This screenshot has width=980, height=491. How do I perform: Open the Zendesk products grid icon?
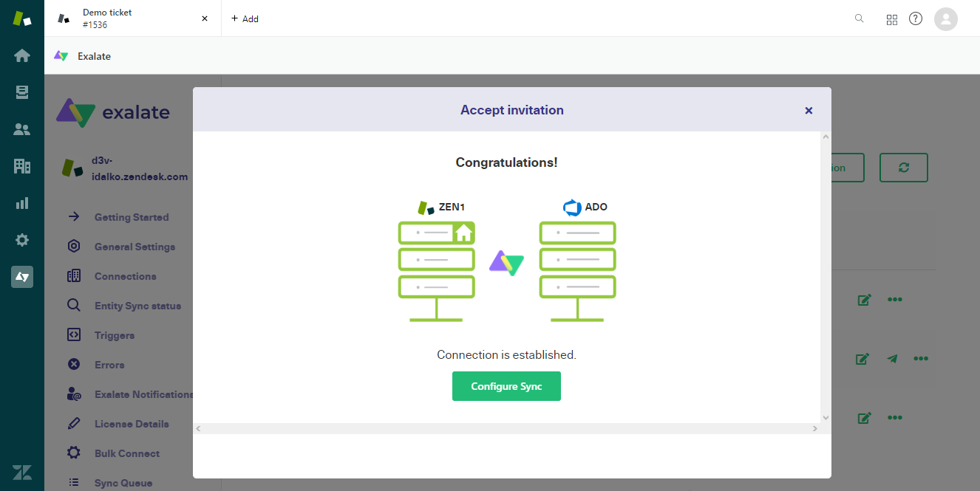(892, 19)
